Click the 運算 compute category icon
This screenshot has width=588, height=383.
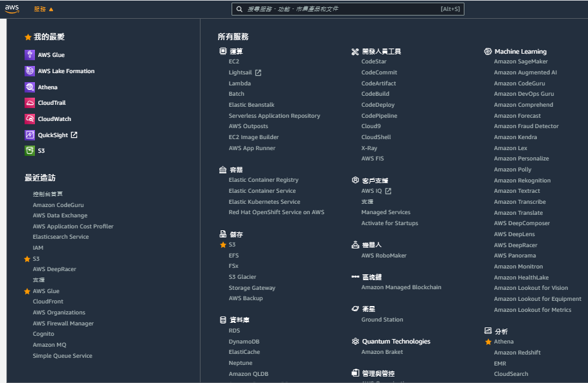tap(223, 51)
